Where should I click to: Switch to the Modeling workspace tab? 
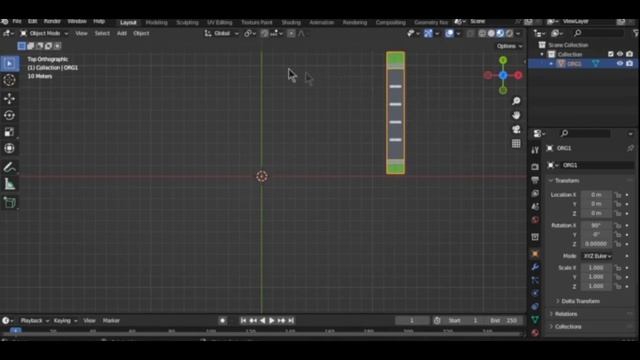[x=156, y=22]
